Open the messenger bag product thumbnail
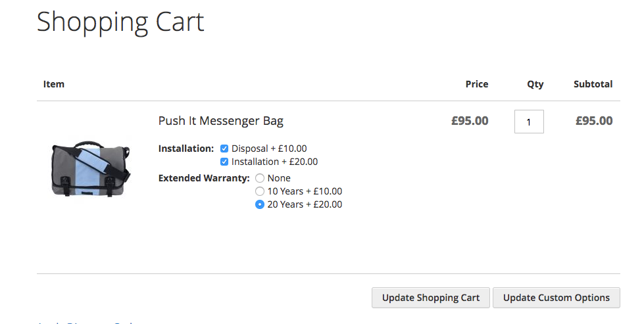This screenshot has width=644, height=324. point(91,168)
